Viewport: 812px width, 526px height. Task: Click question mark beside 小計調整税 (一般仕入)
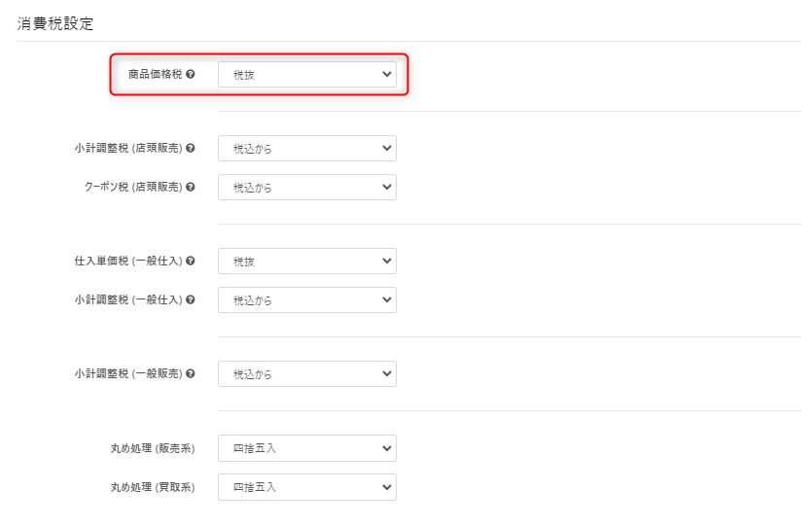(x=191, y=299)
